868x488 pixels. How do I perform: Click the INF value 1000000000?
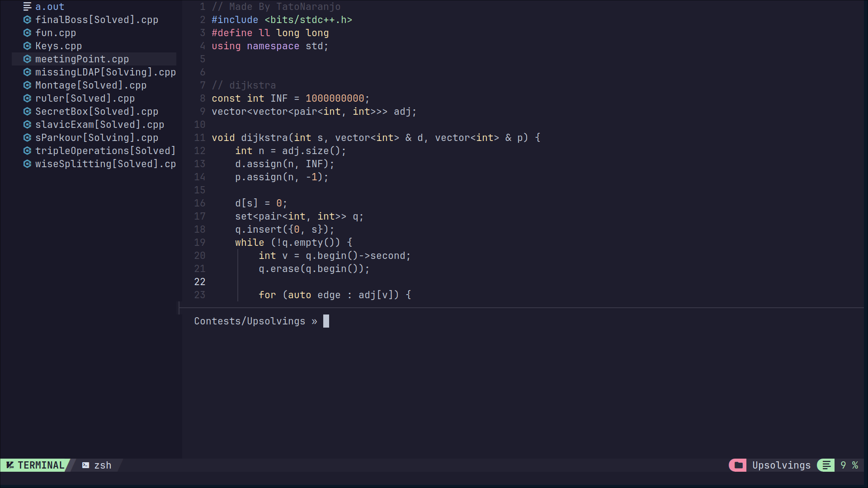(x=335, y=99)
